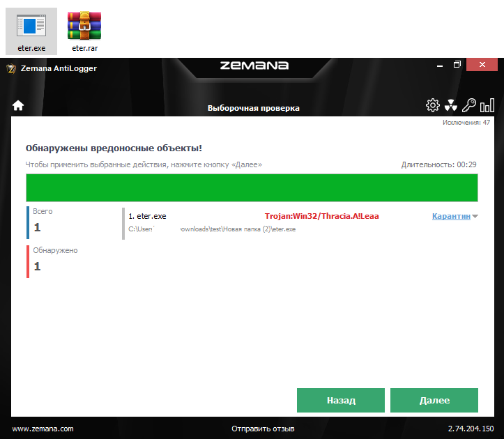The image size is (504, 439).
Task: Click the Выборочная проверка heading
Action: tap(253, 108)
